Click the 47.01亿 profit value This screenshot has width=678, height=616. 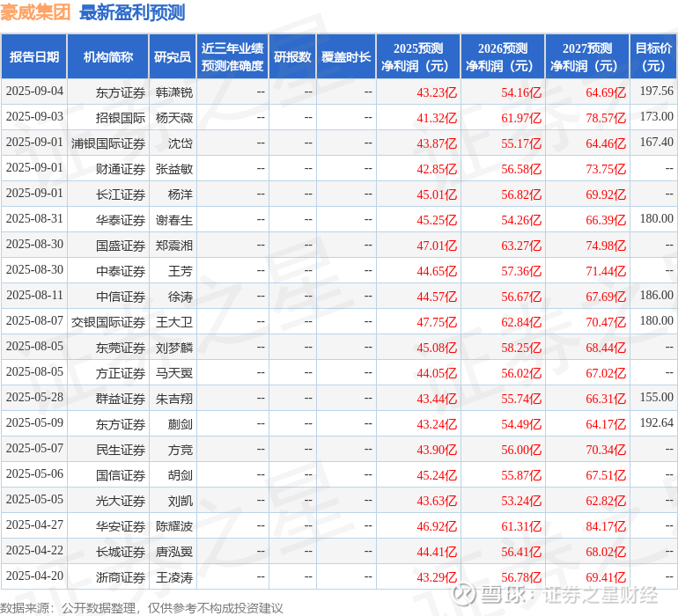tap(437, 246)
